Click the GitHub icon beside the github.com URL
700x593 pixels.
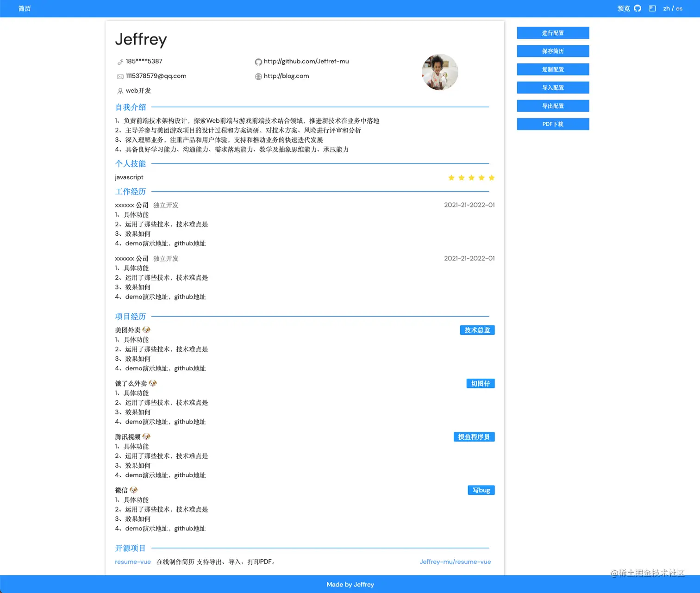[x=258, y=62]
